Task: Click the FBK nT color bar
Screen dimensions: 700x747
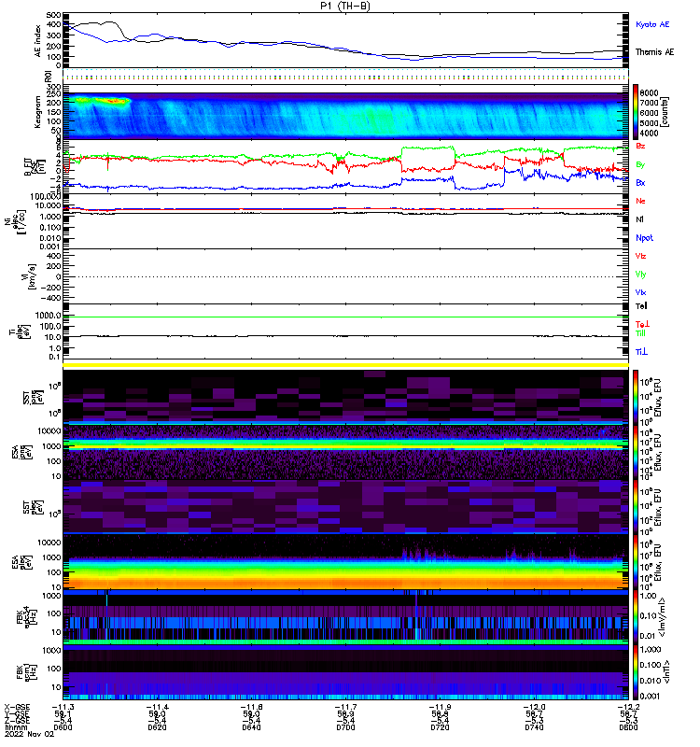Action: click(636, 671)
